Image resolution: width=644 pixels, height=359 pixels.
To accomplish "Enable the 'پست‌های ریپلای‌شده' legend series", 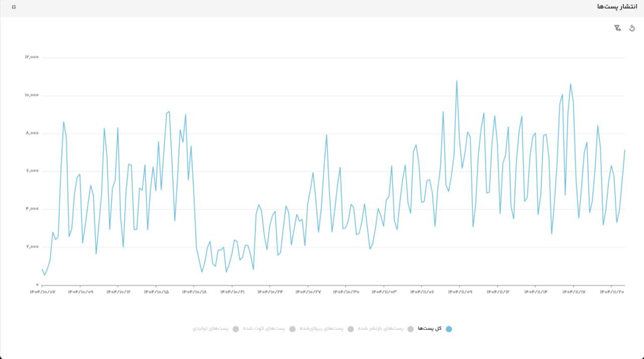I will (326, 329).
